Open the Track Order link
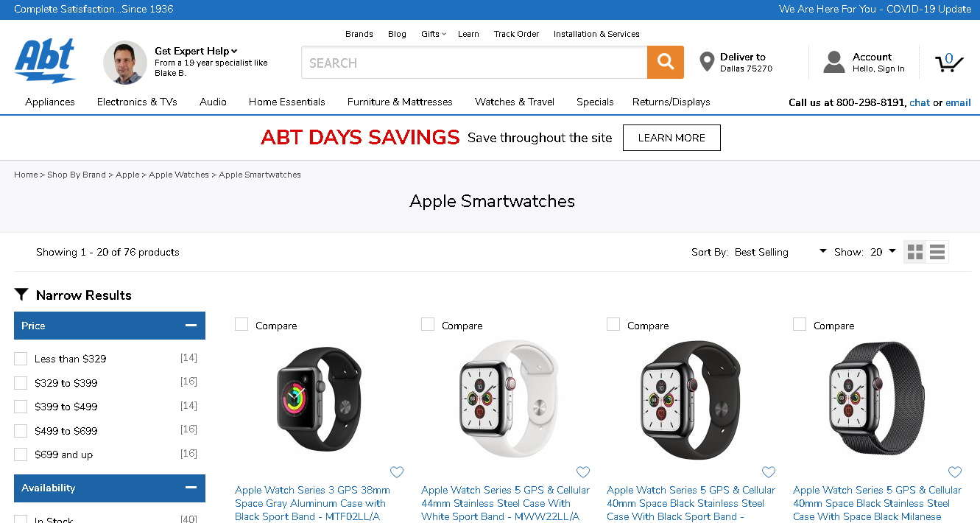 pyautogui.click(x=516, y=34)
